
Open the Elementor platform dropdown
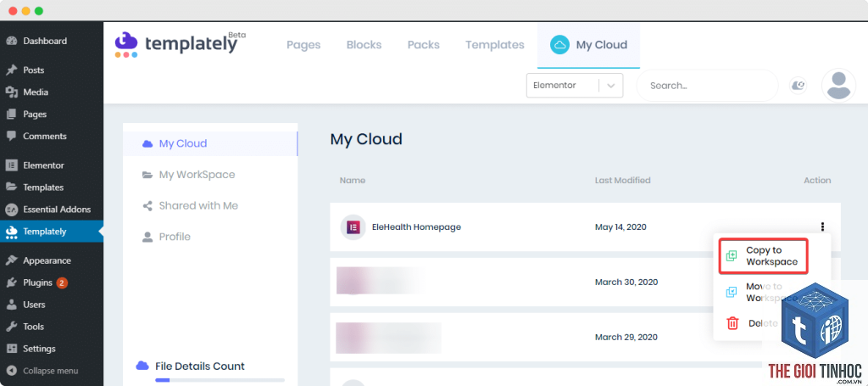click(x=575, y=86)
